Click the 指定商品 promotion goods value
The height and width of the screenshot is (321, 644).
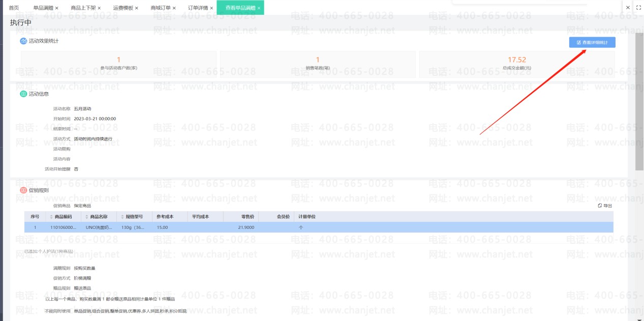pyautogui.click(x=82, y=206)
